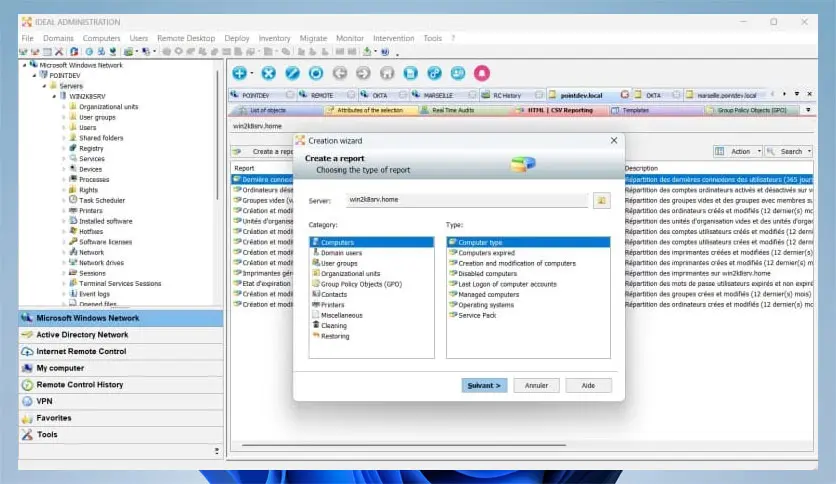Click the My computer panel icon
The height and width of the screenshot is (484, 836).
point(27,368)
